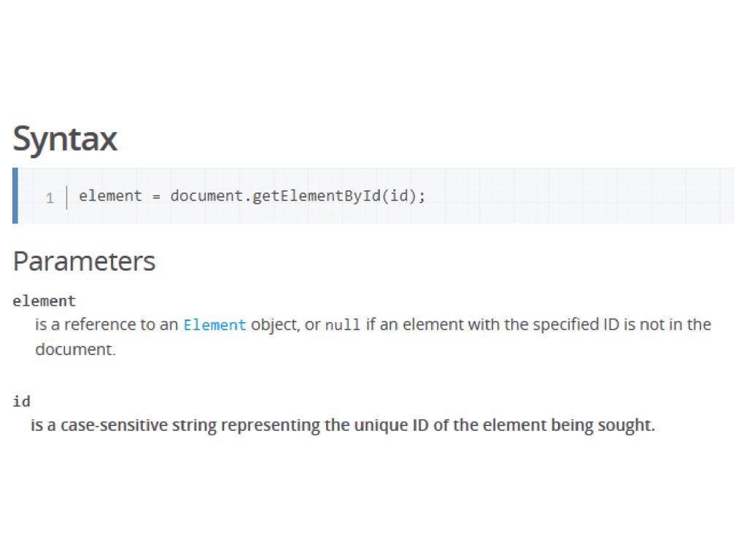Click the null keyword in description

[x=343, y=324]
